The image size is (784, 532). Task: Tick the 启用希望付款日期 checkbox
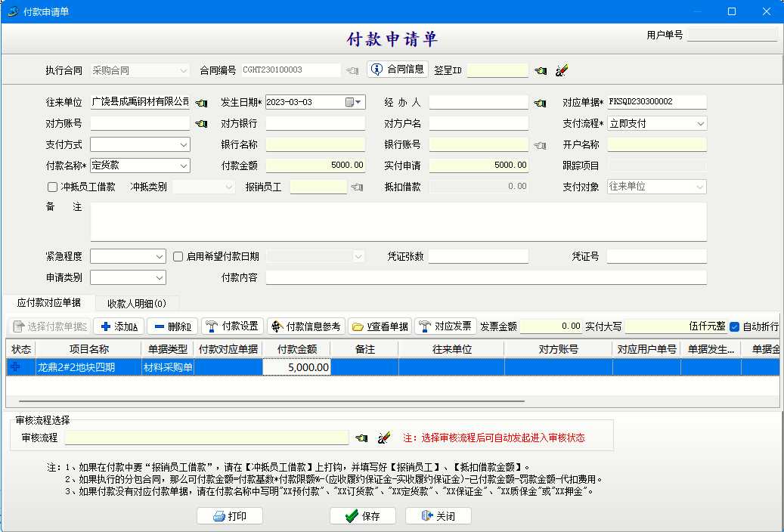point(178,256)
